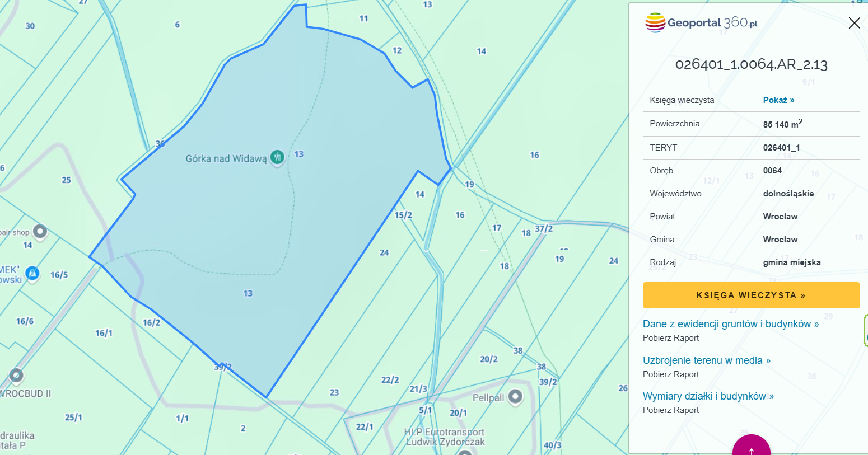
Task: Select parcel 25/1 on the map
Action: point(73,418)
